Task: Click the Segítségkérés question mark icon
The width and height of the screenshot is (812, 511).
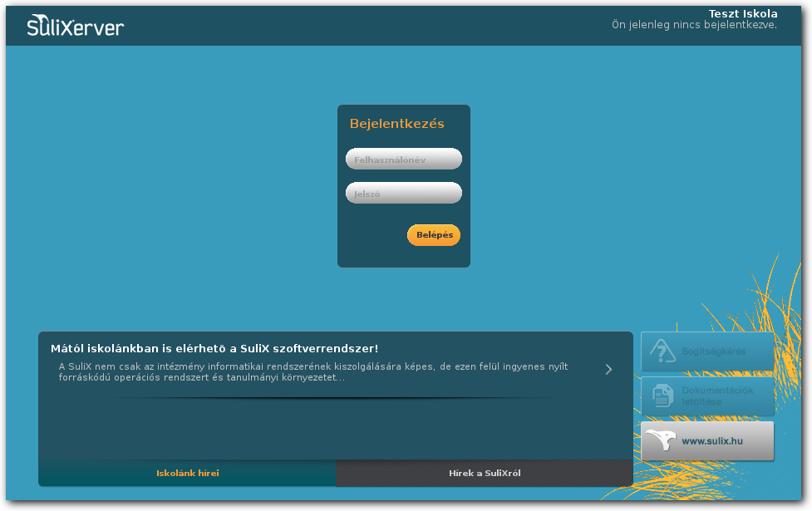Action: click(x=662, y=351)
